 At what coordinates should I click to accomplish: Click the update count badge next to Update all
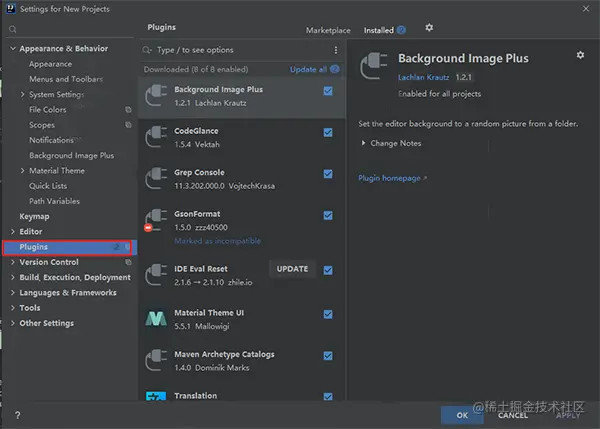[335, 69]
